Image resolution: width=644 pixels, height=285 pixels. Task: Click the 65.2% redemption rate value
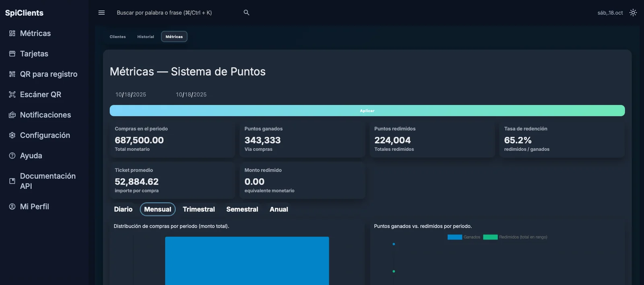click(x=518, y=140)
